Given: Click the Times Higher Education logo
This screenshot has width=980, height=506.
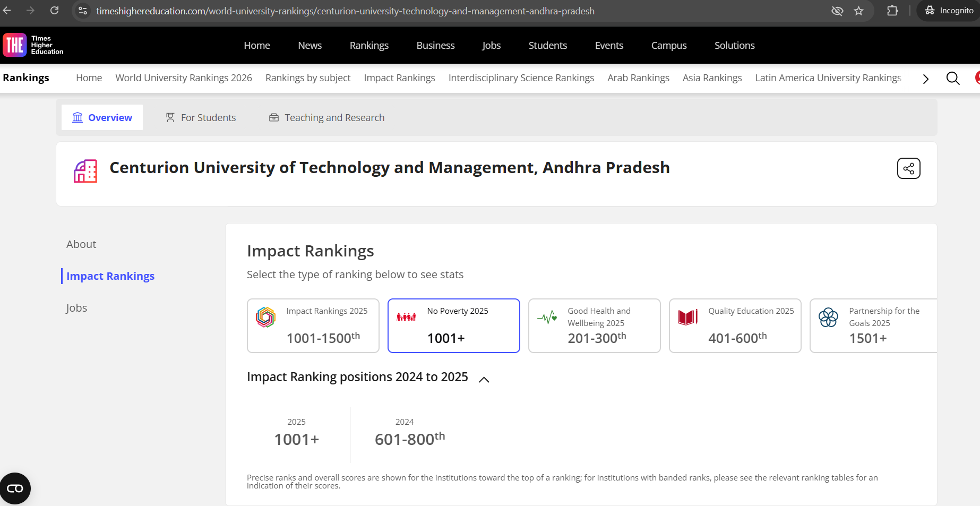Looking at the screenshot, I should coord(33,45).
